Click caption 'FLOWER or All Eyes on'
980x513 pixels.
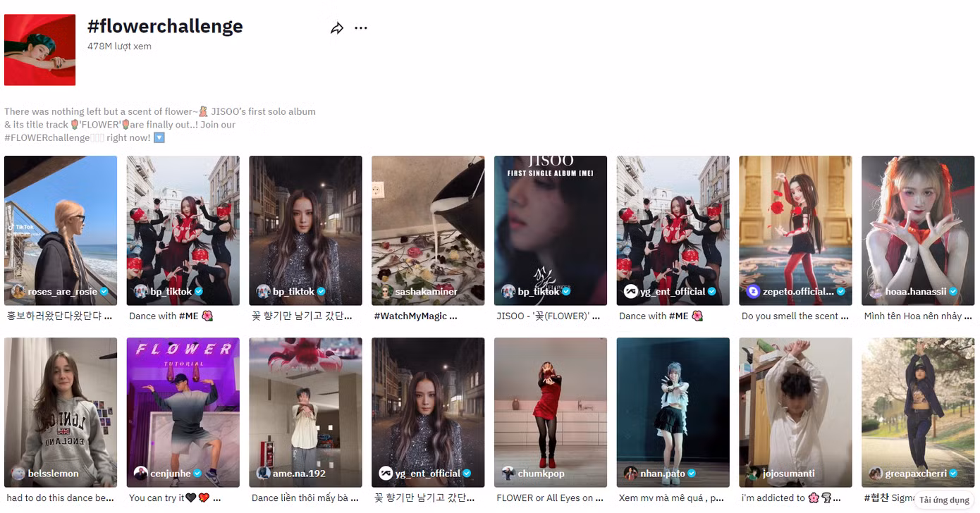[x=550, y=498]
